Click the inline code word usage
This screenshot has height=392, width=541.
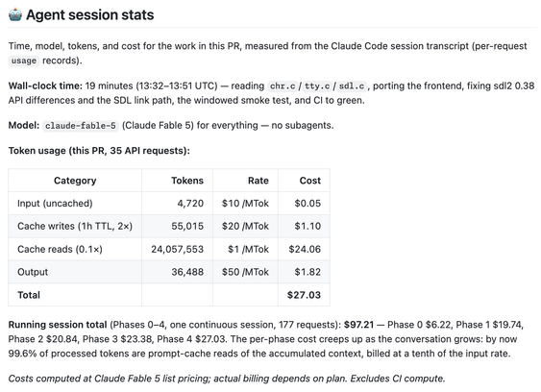(x=24, y=61)
